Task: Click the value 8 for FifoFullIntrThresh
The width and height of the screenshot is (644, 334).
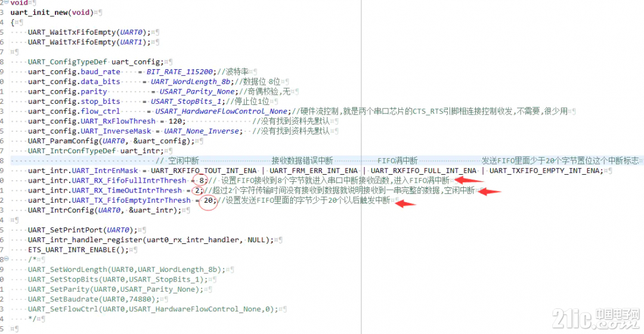Action: tap(202, 180)
